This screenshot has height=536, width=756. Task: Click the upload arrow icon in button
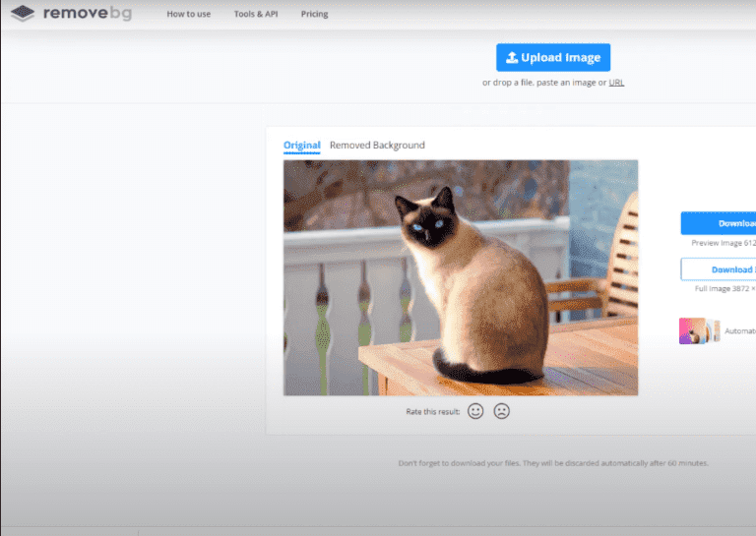coord(512,58)
